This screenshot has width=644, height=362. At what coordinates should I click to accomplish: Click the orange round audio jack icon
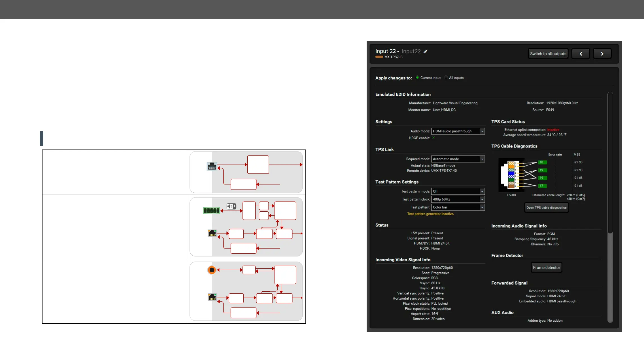point(212,270)
